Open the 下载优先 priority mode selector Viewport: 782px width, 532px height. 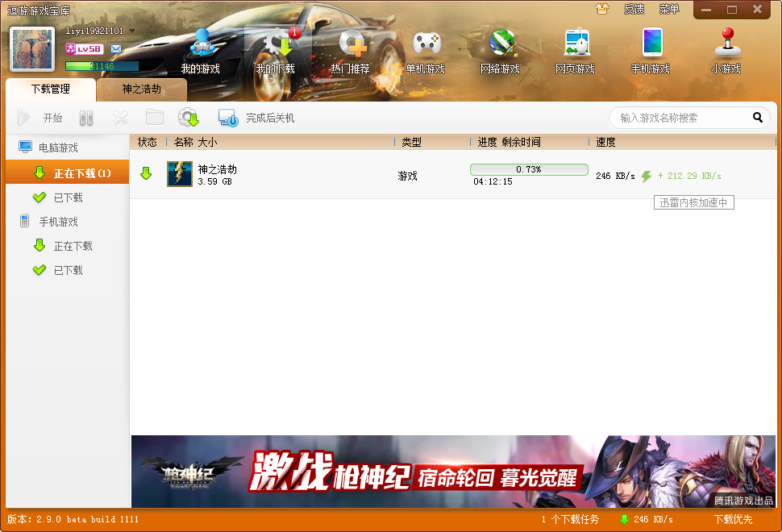(x=733, y=520)
